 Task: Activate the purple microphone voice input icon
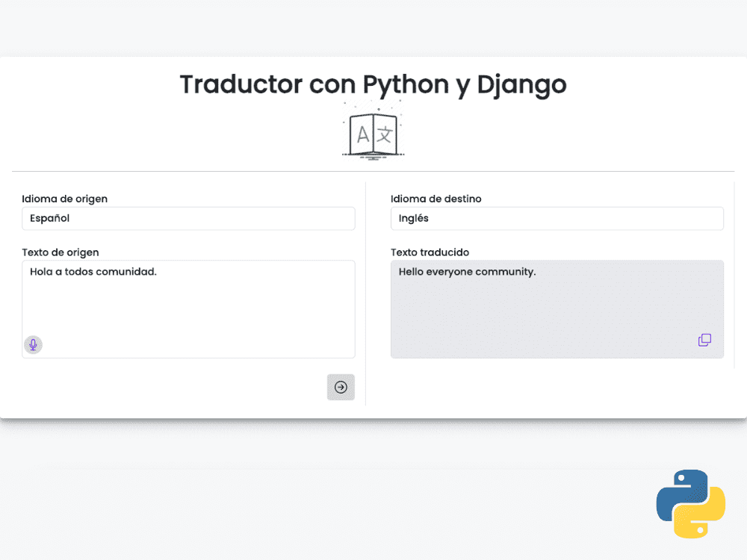click(x=33, y=345)
